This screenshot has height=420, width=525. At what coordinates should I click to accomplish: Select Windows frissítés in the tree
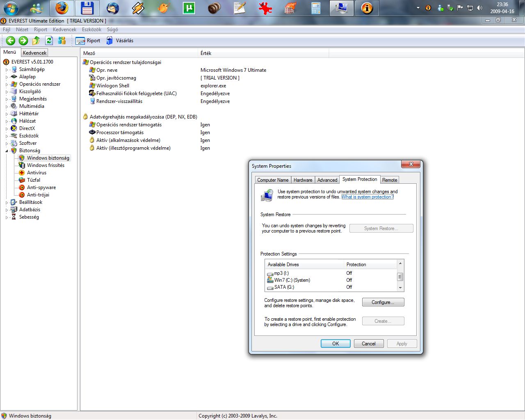click(x=46, y=165)
